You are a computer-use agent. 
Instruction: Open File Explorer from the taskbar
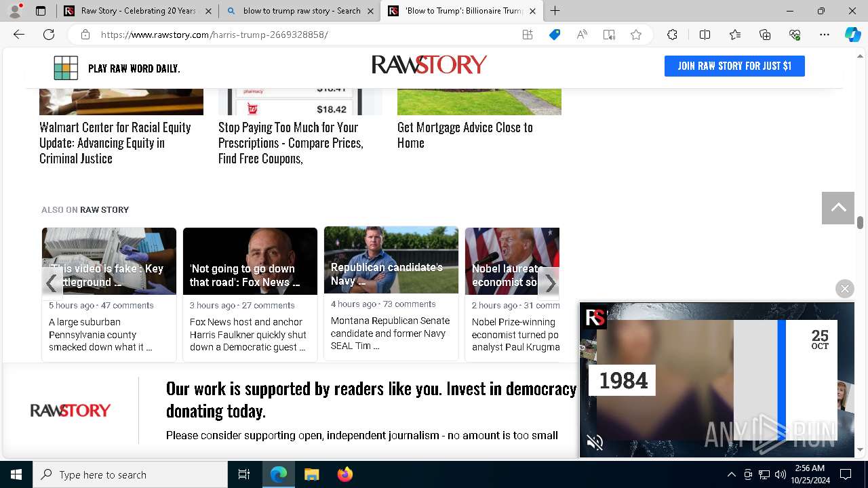click(311, 474)
